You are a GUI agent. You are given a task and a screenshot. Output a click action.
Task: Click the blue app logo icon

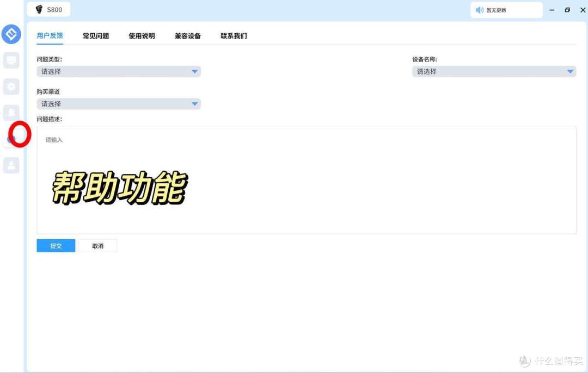click(11, 34)
